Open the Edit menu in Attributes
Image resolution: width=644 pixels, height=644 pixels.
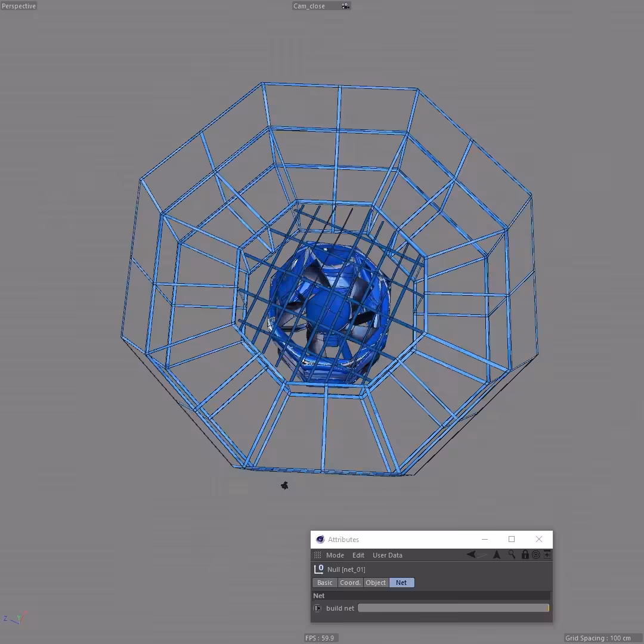click(x=358, y=555)
